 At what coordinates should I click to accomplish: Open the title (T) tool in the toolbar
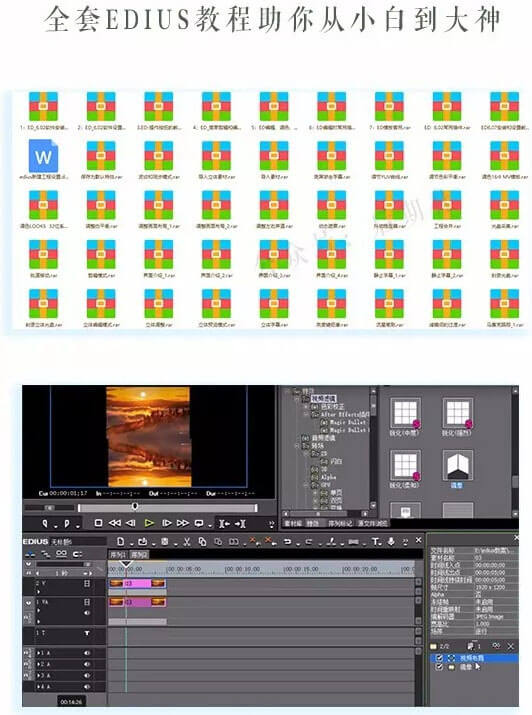375,541
